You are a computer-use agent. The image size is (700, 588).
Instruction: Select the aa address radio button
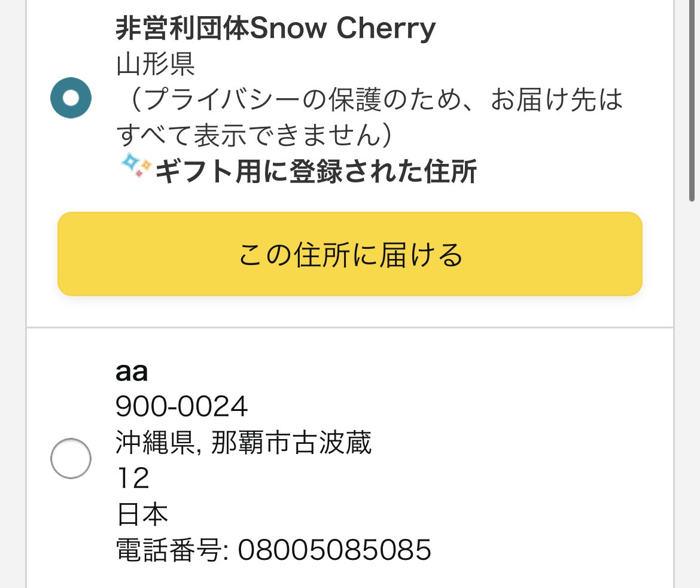click(71, 459)
